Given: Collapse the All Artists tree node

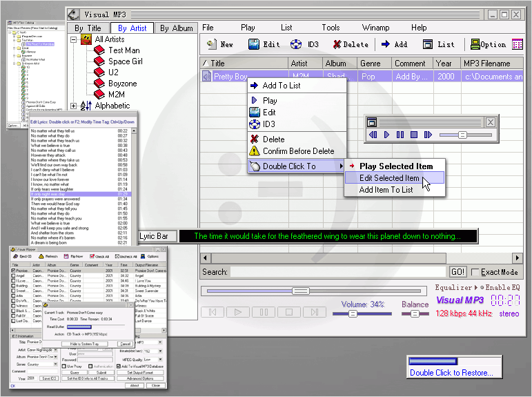Looking at the screenshot, I should pyautogui.click(x=74, y=40).
